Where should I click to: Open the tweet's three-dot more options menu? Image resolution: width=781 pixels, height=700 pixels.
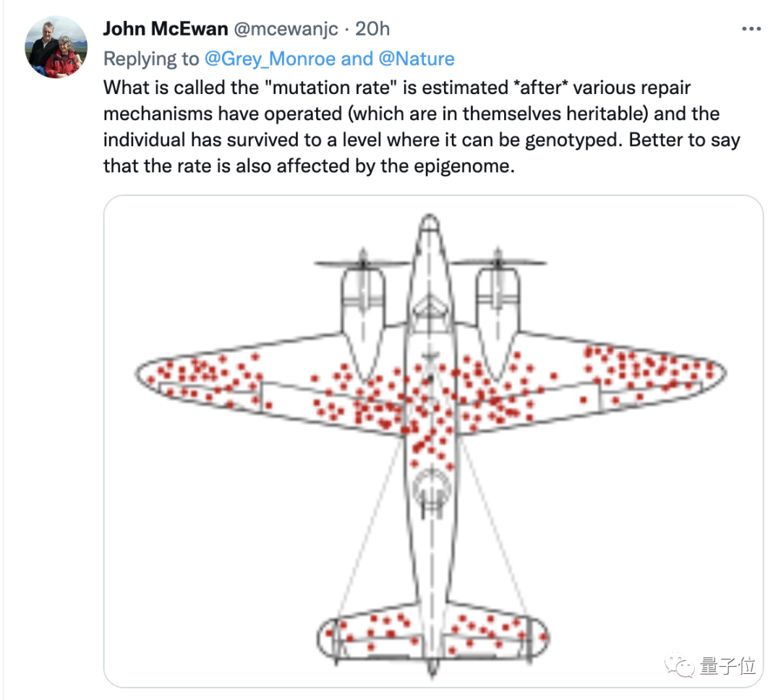pos(751,29)
